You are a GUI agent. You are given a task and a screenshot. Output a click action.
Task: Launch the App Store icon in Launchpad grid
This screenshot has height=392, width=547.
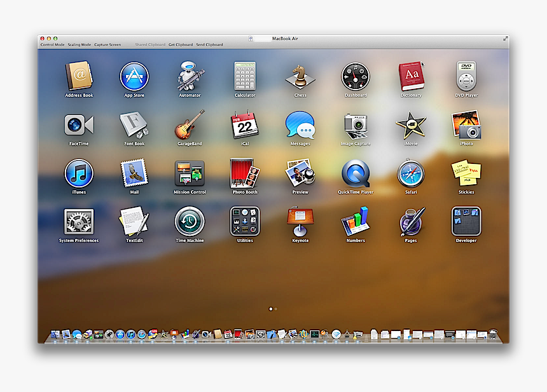pyautogui.click(x=134, y=76)
